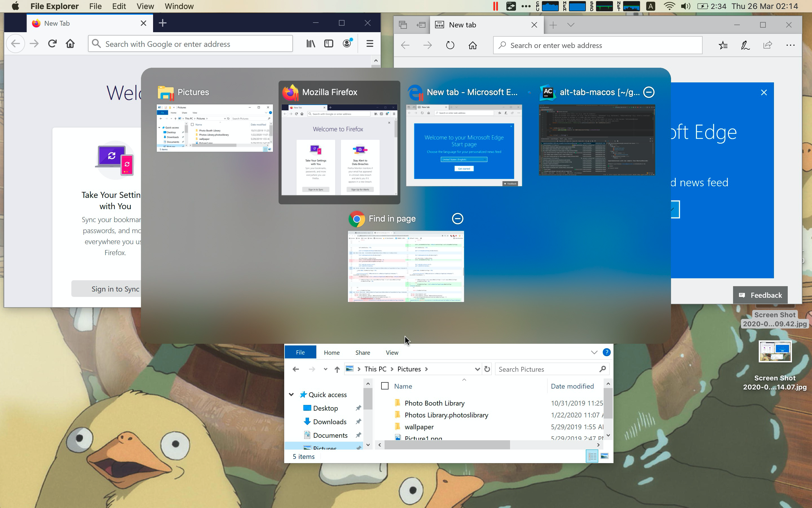Open Edge settings and more ellipsis
This screenshot has width=812, height=508.
[790, 45]
